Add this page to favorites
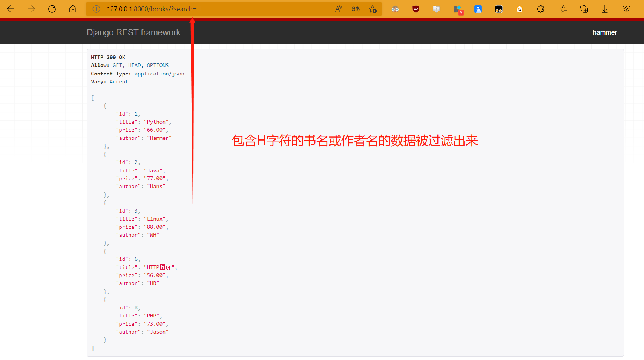 coord(373,9)
